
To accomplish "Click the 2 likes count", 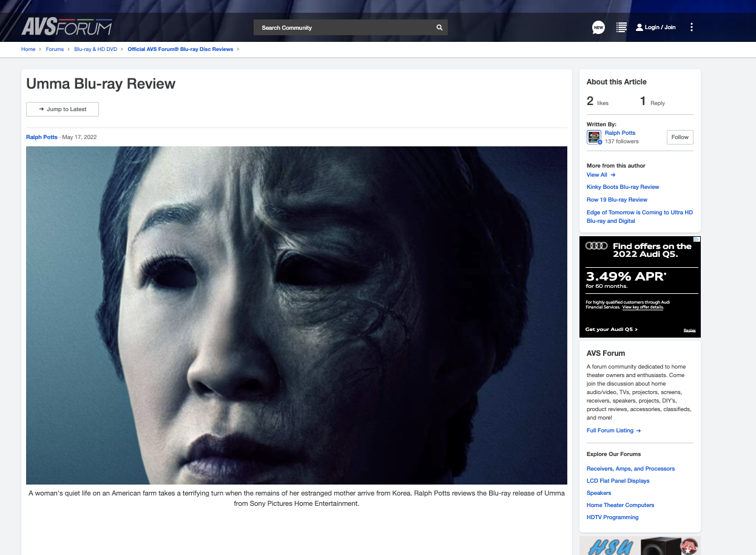I will click(598, 102).
